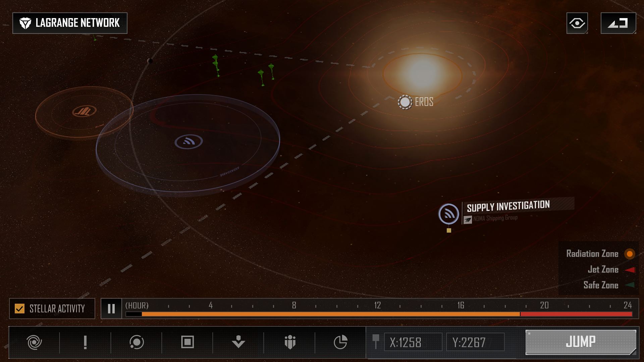Image resolution: width=644 pixels, height=362 pixels.
Task: Click the JUMP button to travel
Action: point(580,342)
